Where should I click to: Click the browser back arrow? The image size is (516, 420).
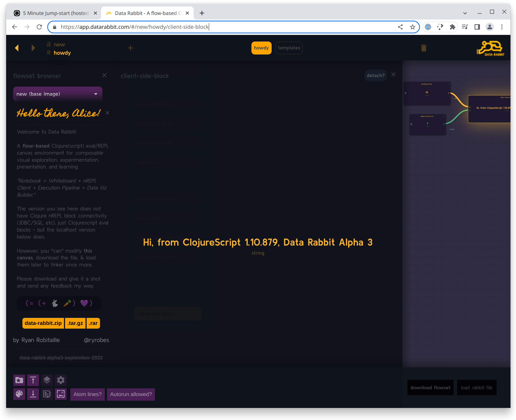[15, 27]
